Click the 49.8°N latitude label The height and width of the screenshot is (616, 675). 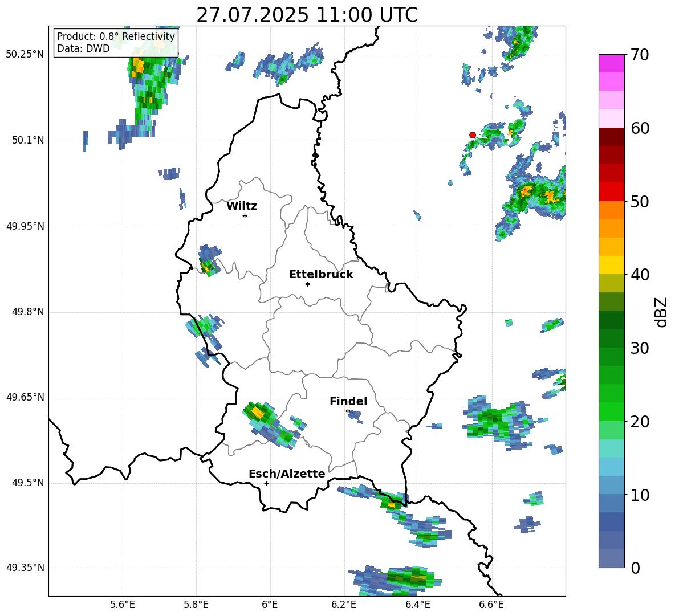(28, 312)
